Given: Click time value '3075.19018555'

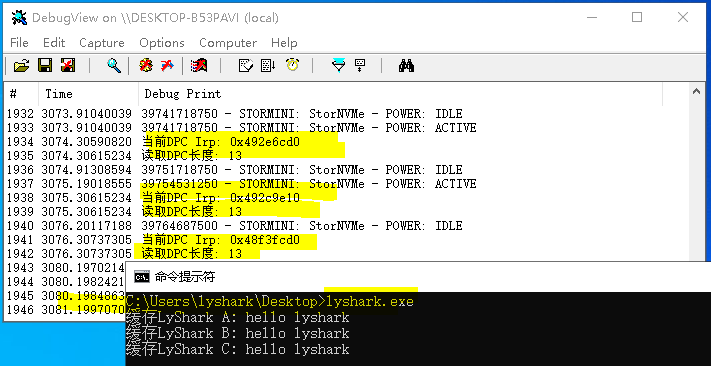Looking at the screenshot, I should coord(87,184).
